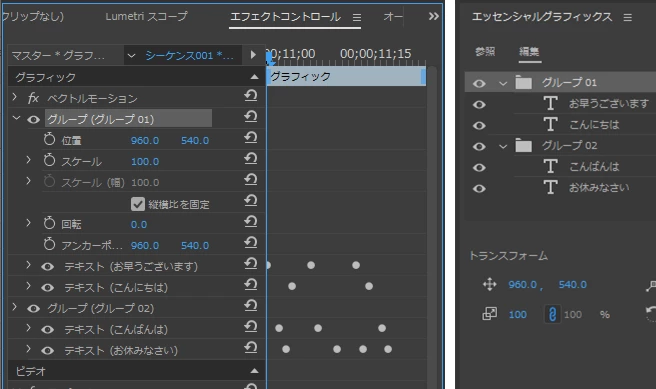This screenshot has height=389, width=656.
Task: Hide グループ (グループ 02) in effect controls
Action: 33,309
